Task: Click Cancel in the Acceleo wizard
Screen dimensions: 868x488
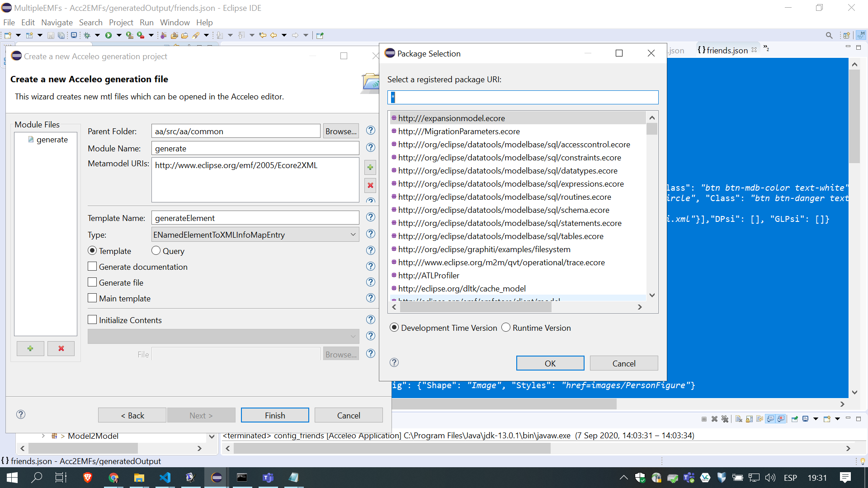Action: coord(349,415)
